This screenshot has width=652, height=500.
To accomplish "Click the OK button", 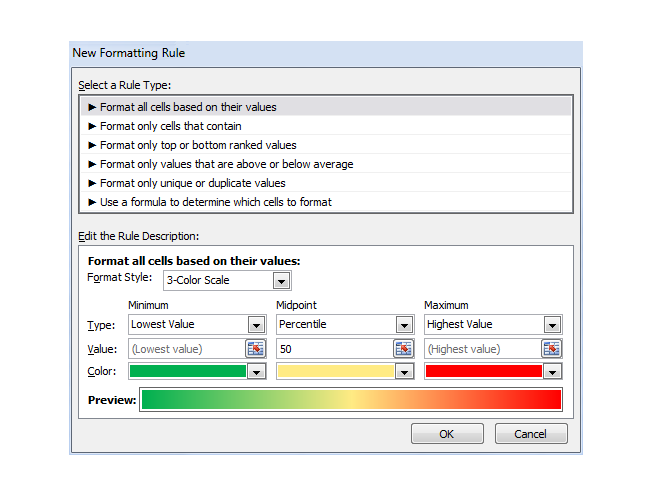I will point(447,434).
